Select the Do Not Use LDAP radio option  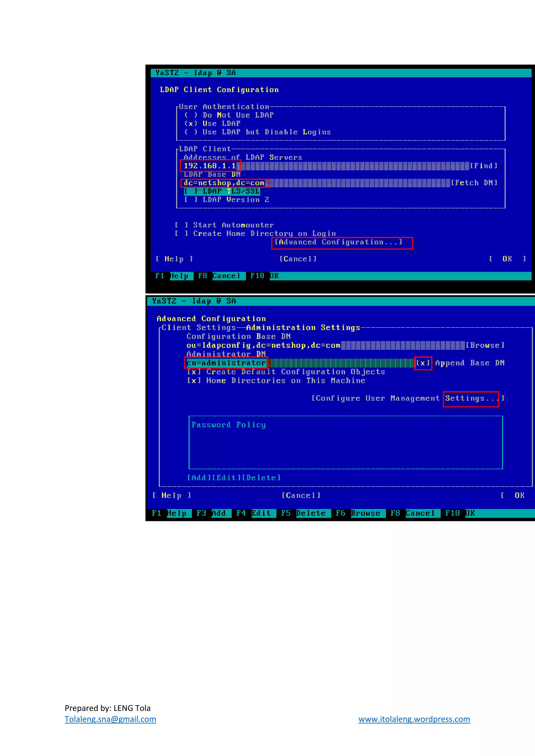tap(191, 115)
